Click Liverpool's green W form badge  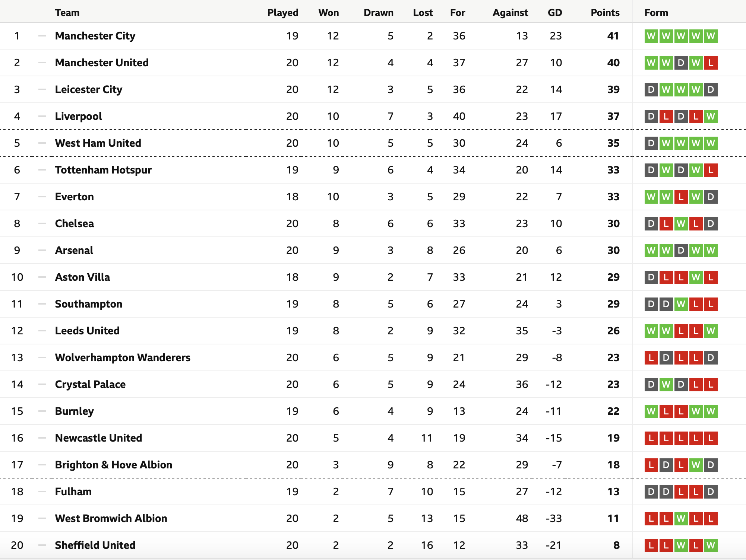point(711,116)
